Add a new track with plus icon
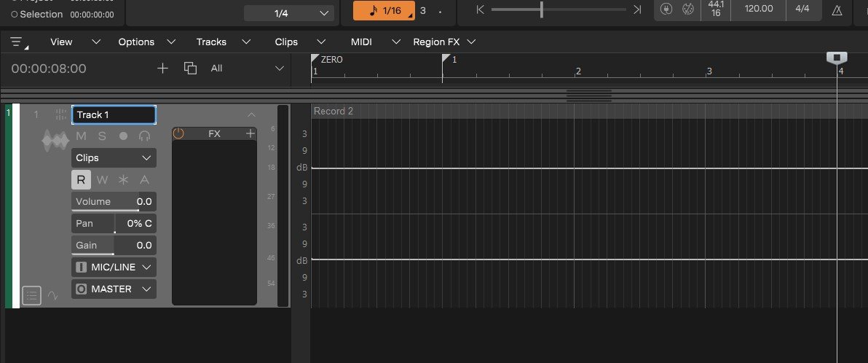This screenshot has width=868, height=363. coord(163,69)
